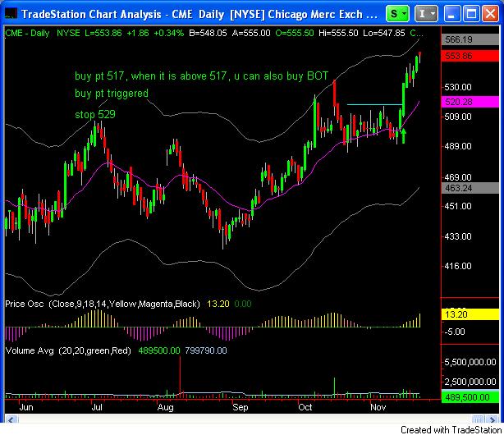Click the 509.00 price axis label
Image resolution: width=504 pixels, height=435 pixels.
tap(458, 117)
